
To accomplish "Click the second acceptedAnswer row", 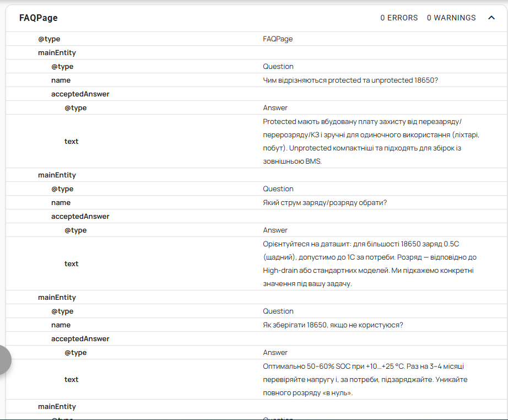I will 256,216.
